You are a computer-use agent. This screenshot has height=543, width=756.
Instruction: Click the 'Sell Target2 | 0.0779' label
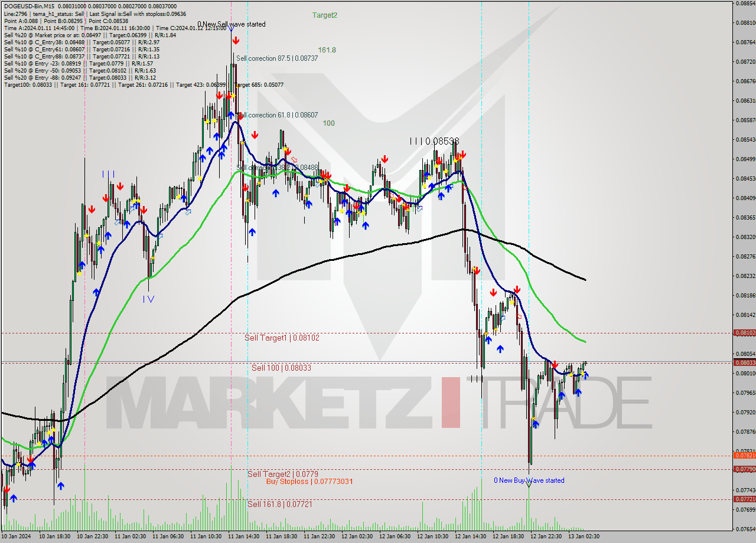point(283,474)
